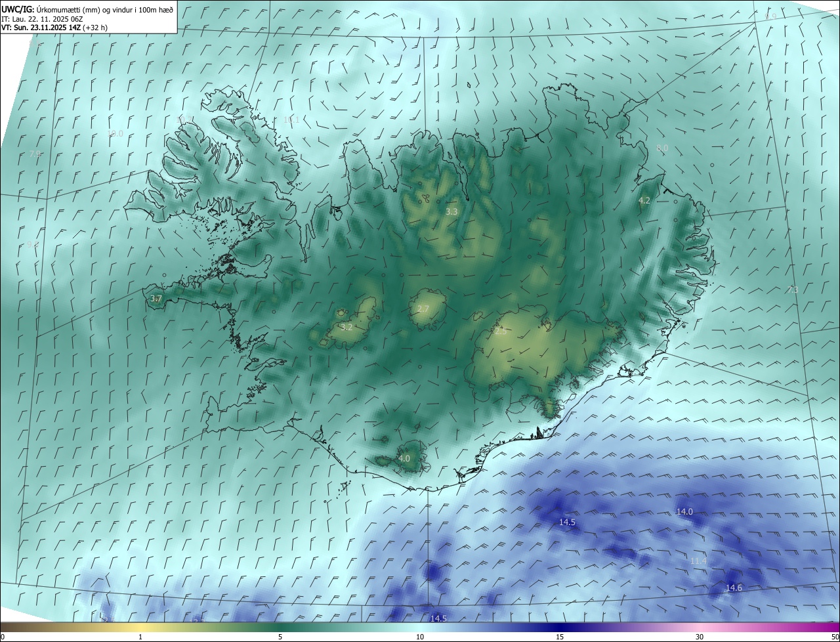Screen dimensions: 840x642
Task: Click the 4.2 value in east Iceland
Action: click(x=644, y=200)
